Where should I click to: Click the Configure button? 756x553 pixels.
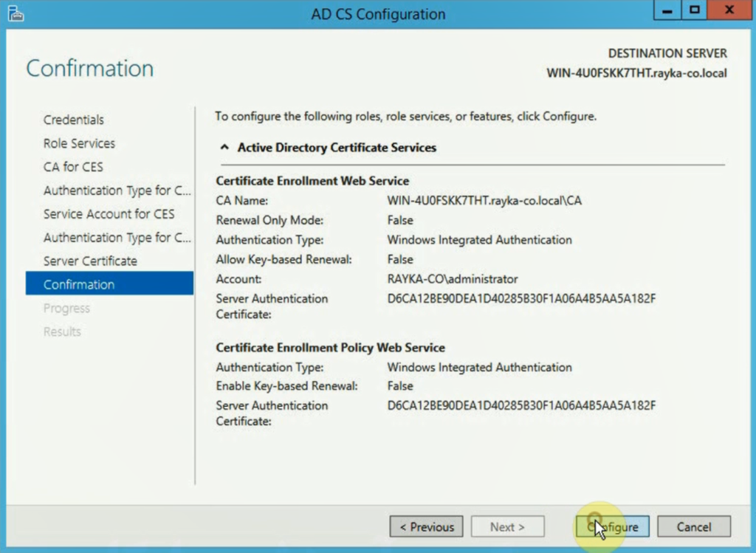612,526
